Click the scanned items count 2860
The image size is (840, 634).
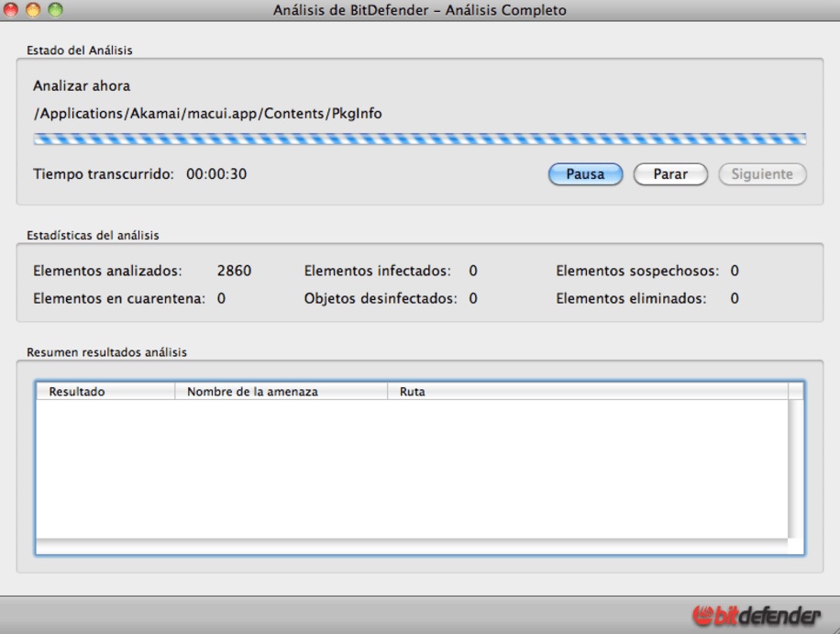(x=234, y=271)
